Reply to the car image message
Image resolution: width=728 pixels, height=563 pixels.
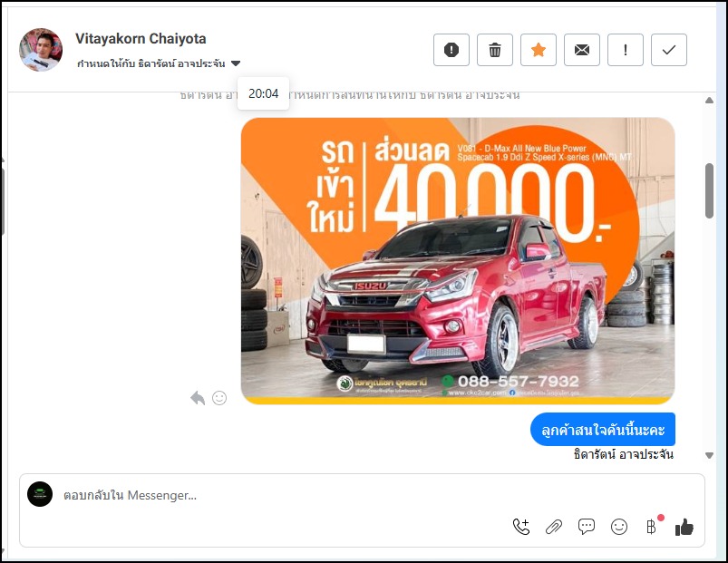coord(198,398)
